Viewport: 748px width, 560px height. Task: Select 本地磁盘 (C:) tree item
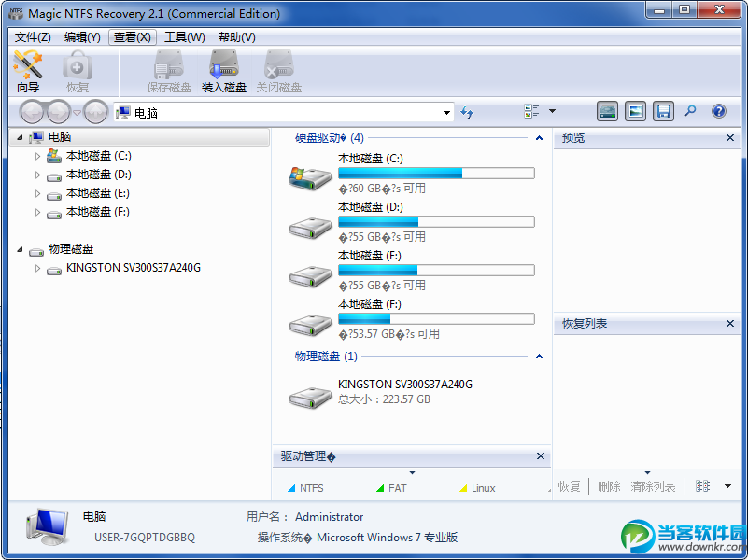[x=98, y=156]
